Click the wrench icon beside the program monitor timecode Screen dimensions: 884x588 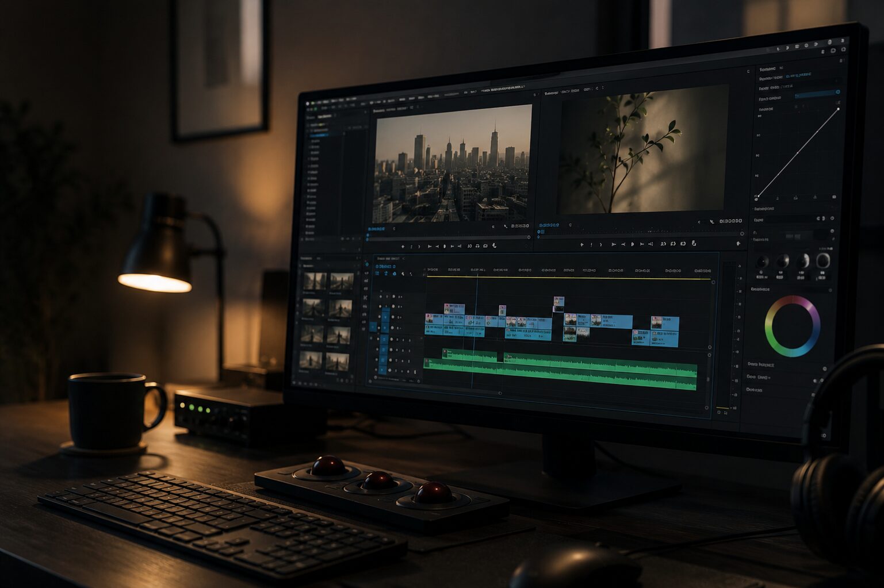pyautogui.click(x=712, y=221)
